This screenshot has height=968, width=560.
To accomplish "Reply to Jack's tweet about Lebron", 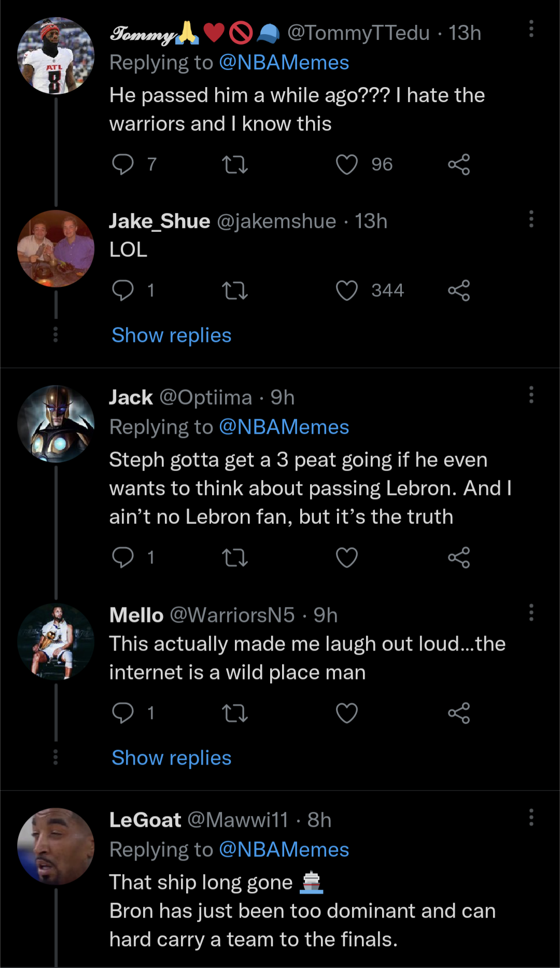I will point(123,558).
